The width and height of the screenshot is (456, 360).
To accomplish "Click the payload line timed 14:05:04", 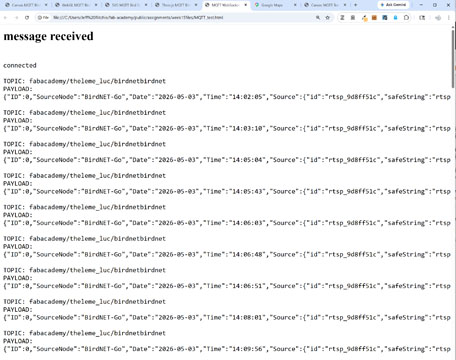I will [227, 160].
